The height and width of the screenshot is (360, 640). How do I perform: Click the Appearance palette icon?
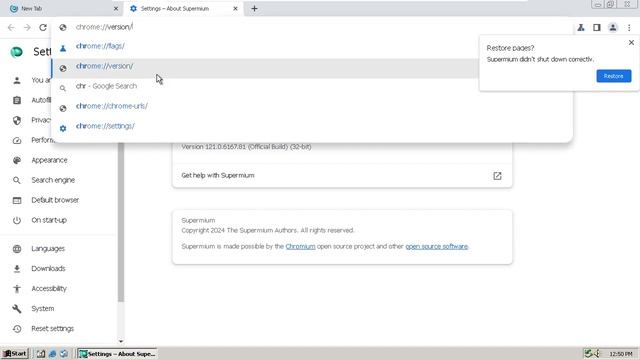coord(17,160)
